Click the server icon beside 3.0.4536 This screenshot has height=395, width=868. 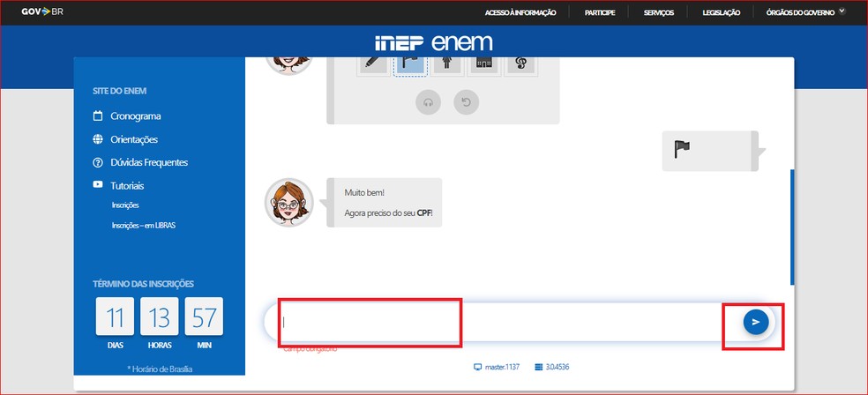[x=539, y=368]
